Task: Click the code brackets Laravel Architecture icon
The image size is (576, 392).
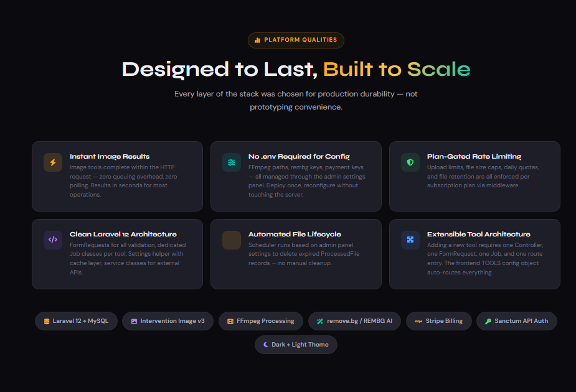Action: [53, 240]
